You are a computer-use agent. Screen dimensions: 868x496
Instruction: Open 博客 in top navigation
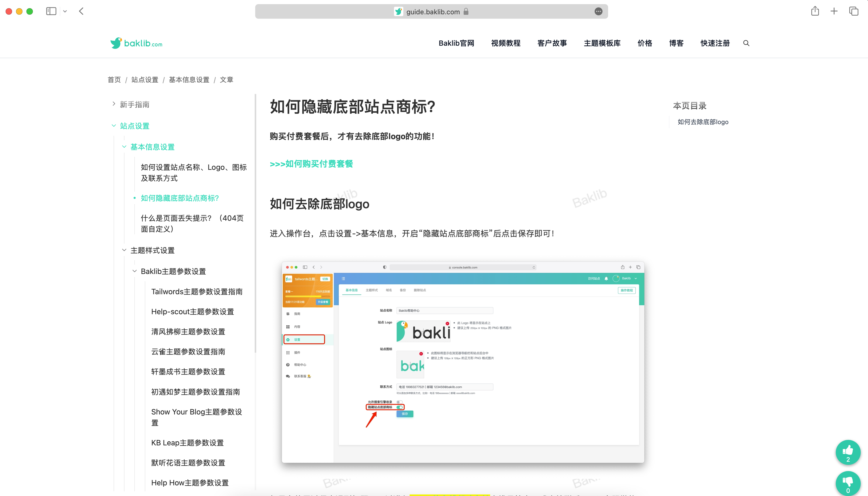(x=676, y=43)
